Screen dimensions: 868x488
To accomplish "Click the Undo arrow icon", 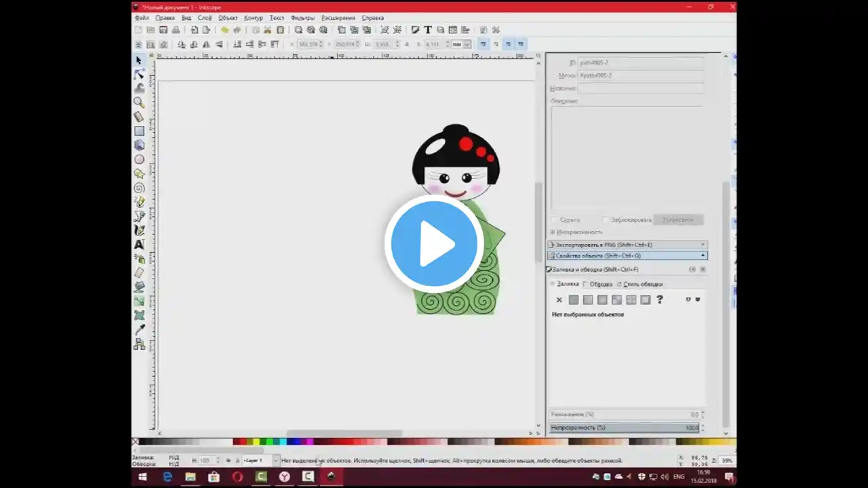I will coord(224,30).
